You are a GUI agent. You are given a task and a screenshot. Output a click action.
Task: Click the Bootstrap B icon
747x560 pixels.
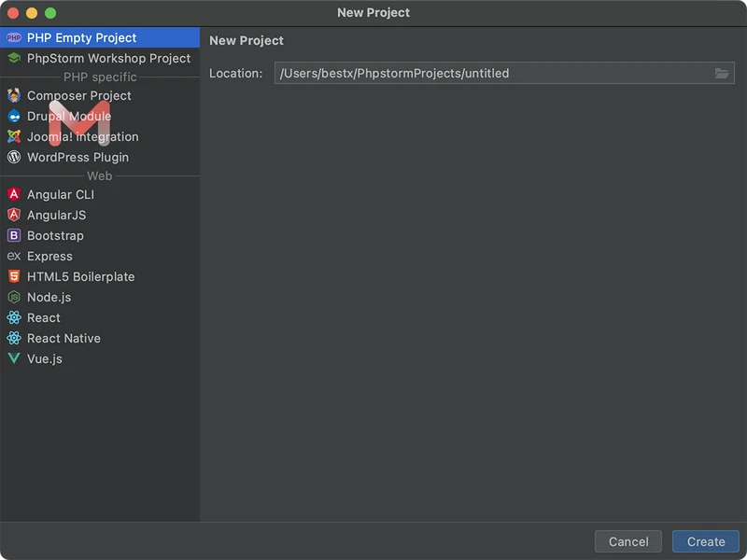(x=14, y=235)
